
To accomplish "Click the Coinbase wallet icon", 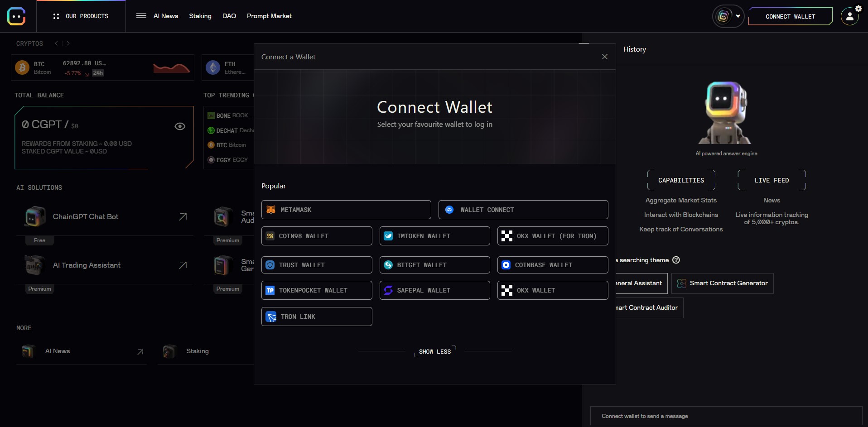I will (x=506, y=265).
